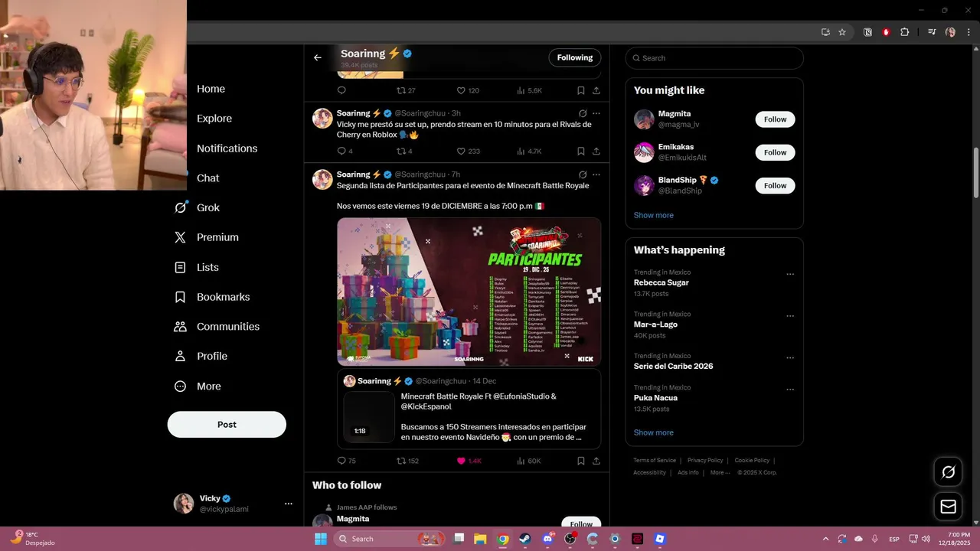Open the Notion extension icon
Viewport: 980px width, 551px height.
(867, 32)
